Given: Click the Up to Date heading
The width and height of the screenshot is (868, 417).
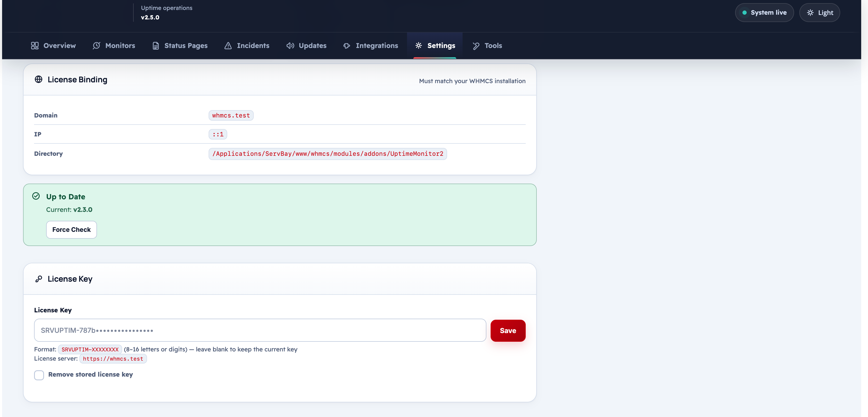Looking at the screenshot, I should (x=65, y=196).
